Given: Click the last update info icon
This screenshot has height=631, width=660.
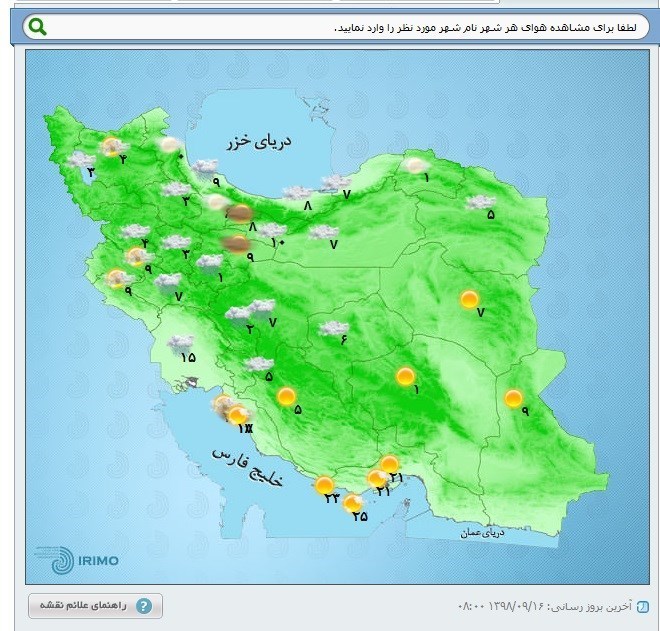Looking at the screenshot, I should 642,606.
